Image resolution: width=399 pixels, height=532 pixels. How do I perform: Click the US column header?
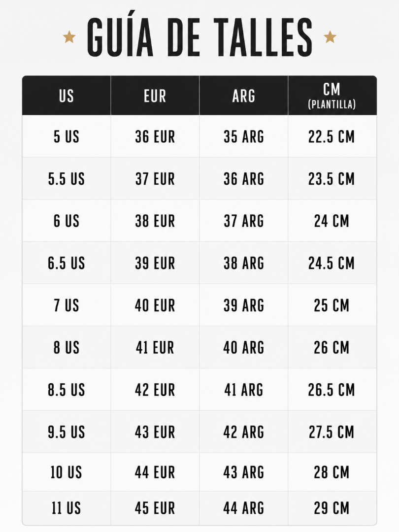(x=66, y=96)
